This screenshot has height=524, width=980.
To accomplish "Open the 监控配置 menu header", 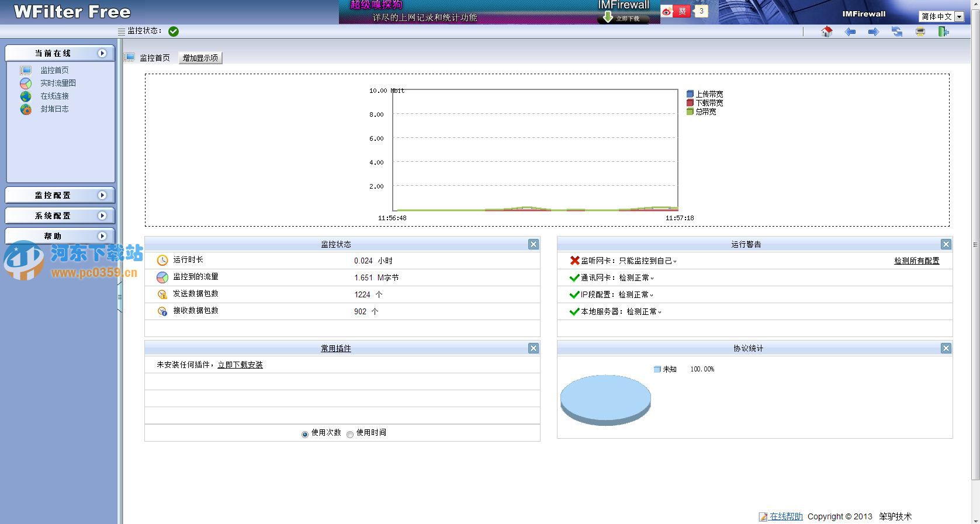I will pyautogui.click(x=60, y=195).
